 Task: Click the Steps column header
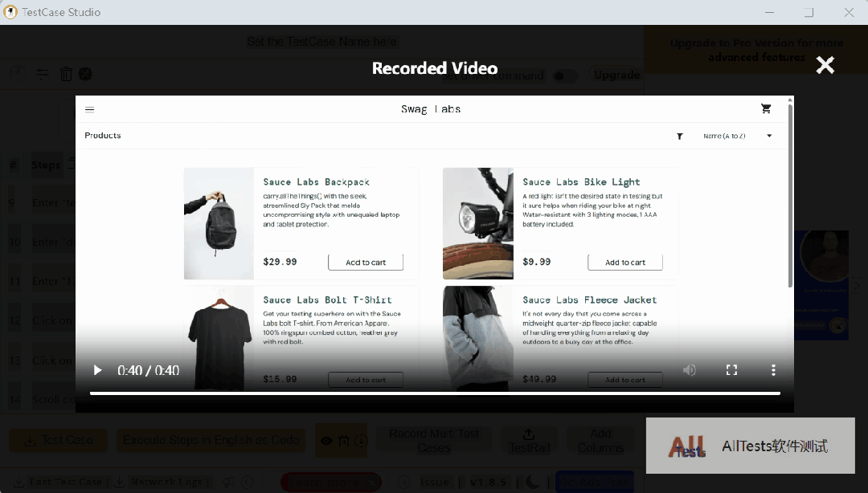point(46,165)
